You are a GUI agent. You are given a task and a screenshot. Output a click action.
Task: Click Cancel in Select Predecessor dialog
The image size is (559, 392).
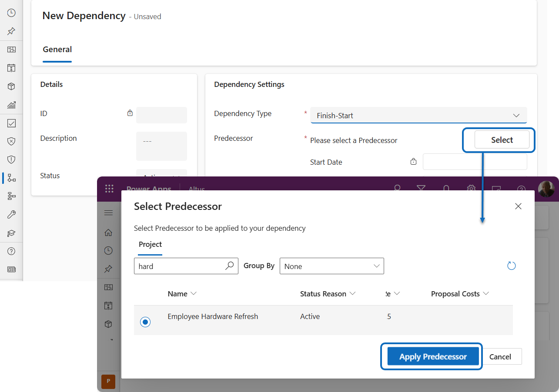[500, 357]
